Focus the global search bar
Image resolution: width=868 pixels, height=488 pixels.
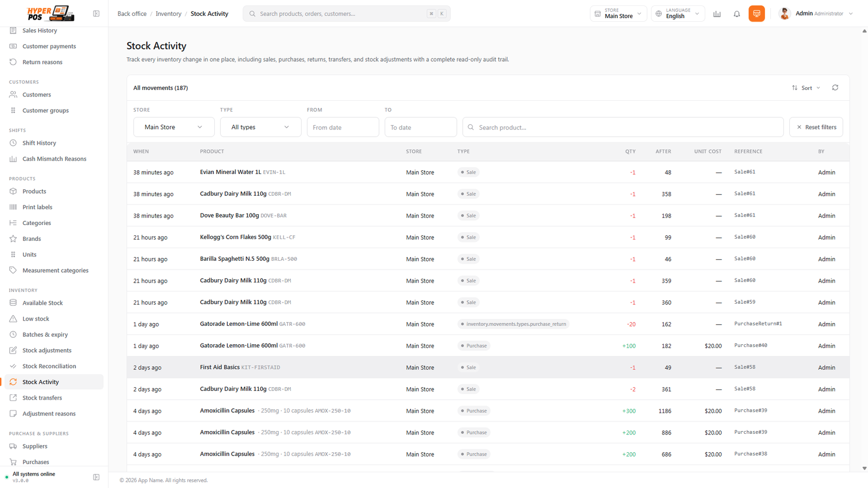tap(347, 14)
